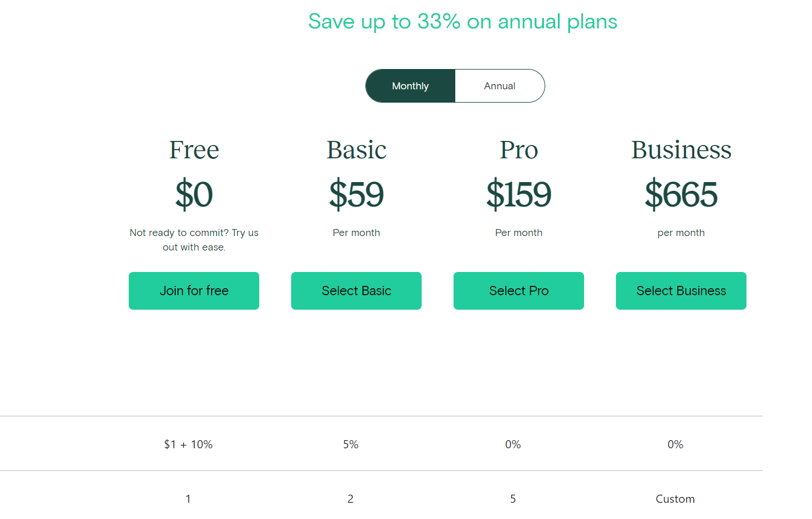Click the Select Basic button
This screenshot has height=519, width=812.
(x=356, y=291)
